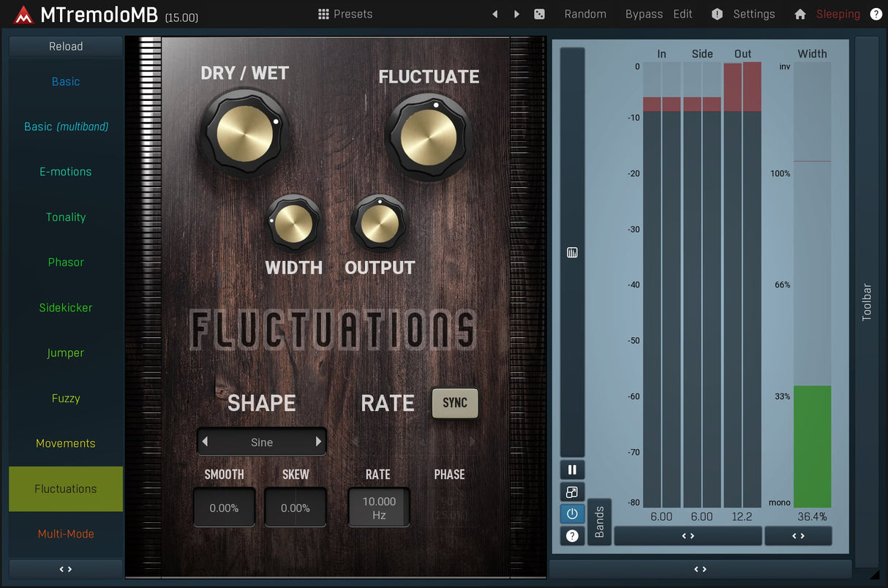Click the Rate 10.000 Hz value field
Image resolution: width=888 pixels, height=588 pixels.
coord(379,508)
